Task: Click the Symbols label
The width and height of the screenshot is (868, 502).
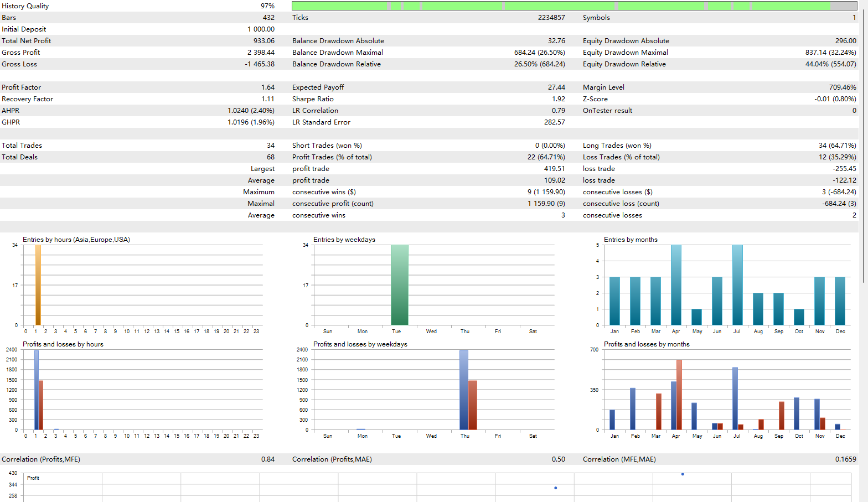Action: [x=596, y=17]
